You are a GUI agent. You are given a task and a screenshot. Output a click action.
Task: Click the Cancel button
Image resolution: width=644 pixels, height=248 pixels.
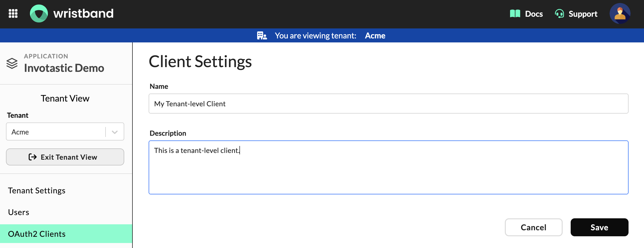pos(533,227)
